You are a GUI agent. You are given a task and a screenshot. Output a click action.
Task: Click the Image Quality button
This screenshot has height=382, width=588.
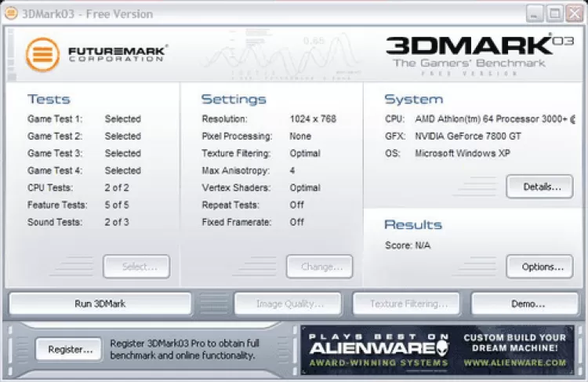tap(287, 304)
